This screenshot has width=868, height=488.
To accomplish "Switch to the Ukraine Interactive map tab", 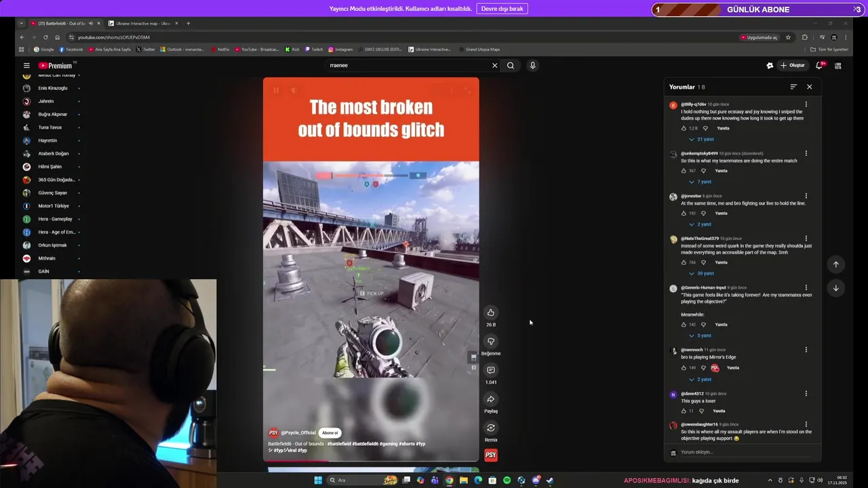I will (142, 24).
